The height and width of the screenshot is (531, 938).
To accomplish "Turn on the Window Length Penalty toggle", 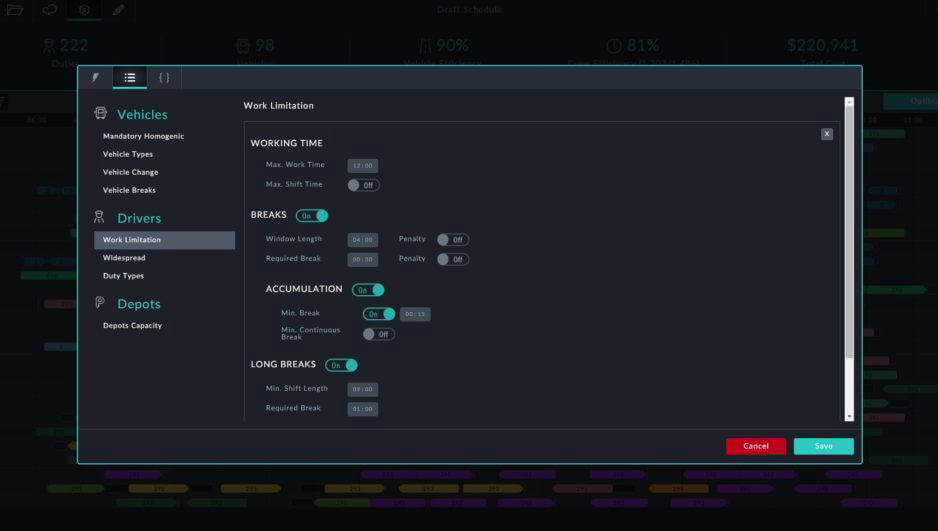I will coord(452,240).
